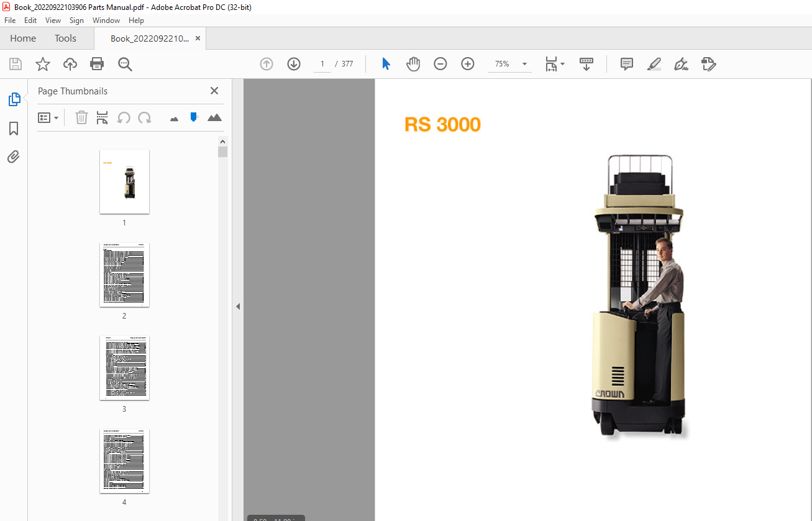812x521 pixels.
Task: Select page 4 thumbnail
Action: pyautogui.click(x=124, y=461)
